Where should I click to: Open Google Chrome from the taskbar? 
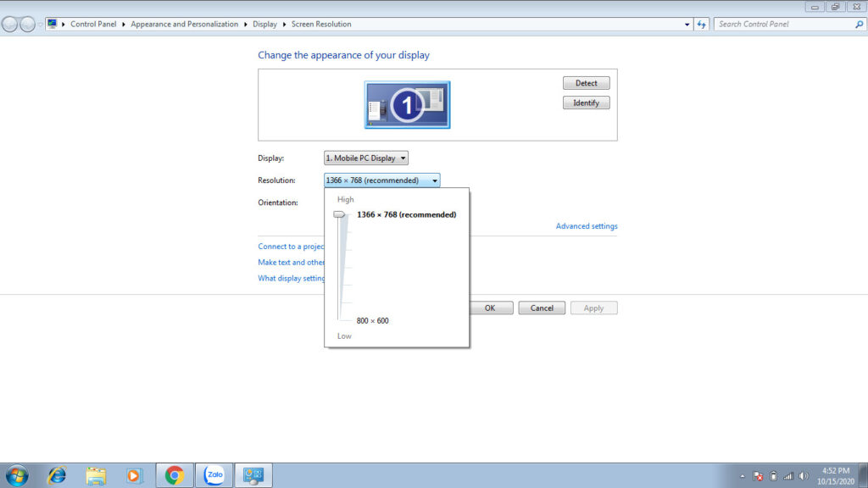click(175, 475)
